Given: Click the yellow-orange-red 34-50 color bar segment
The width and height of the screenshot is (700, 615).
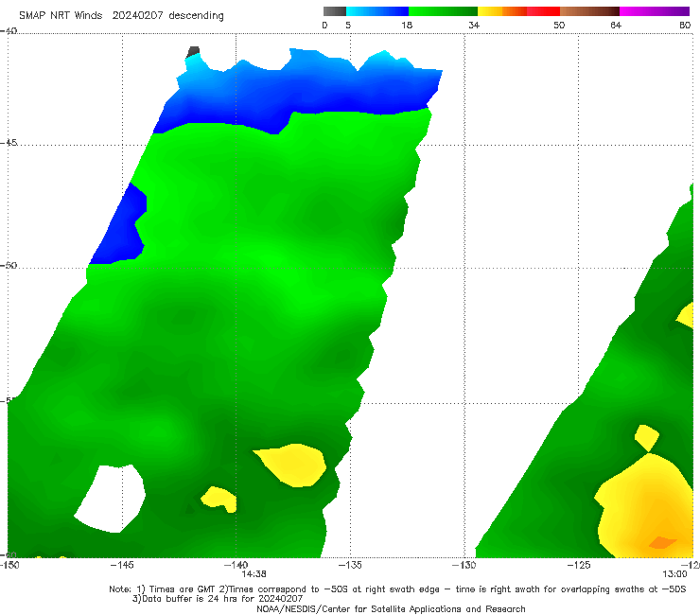Looking at the screenshot, I should coord(518,11).
